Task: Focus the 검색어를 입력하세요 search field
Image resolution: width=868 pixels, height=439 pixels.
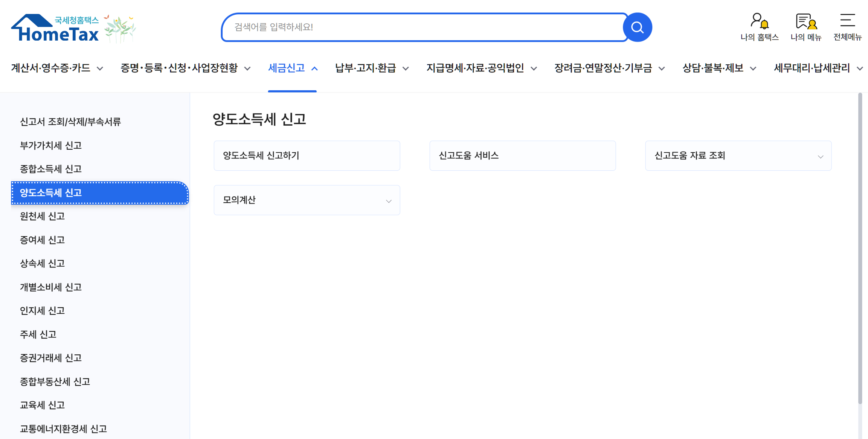Action: 425,27
